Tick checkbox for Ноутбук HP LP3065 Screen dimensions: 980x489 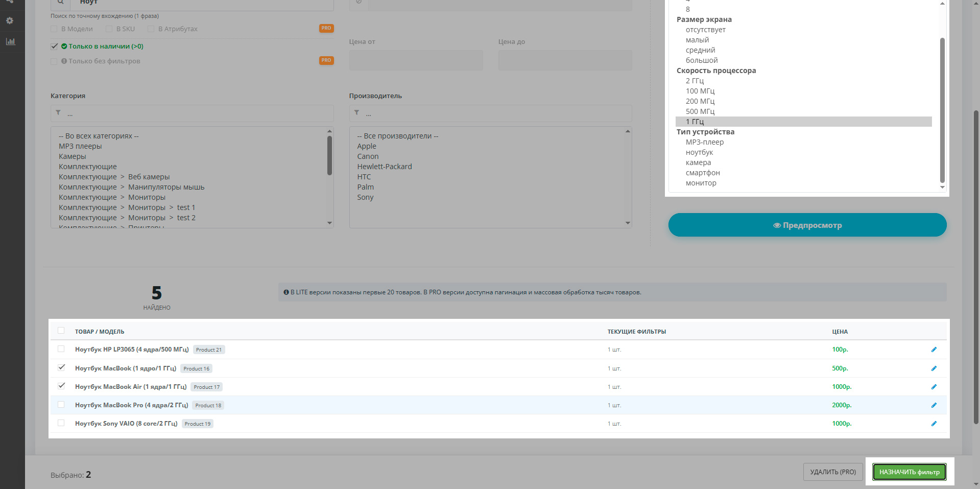(x=61, y=349)
